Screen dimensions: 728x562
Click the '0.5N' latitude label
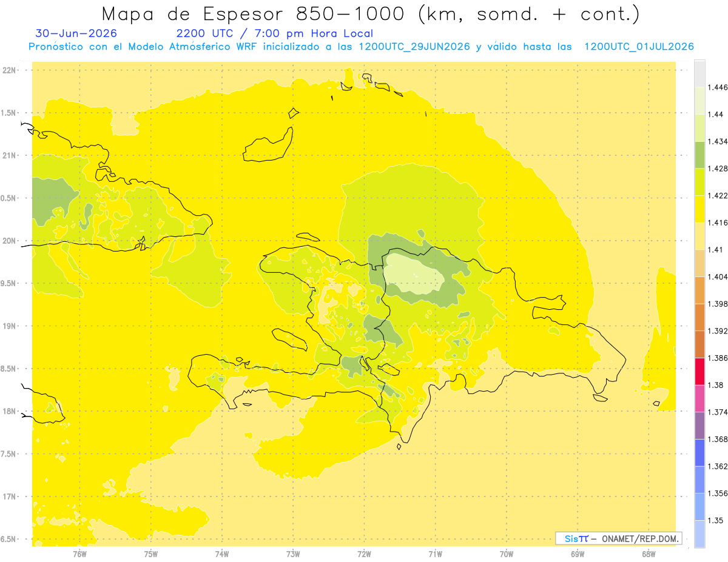pos(9,198)
